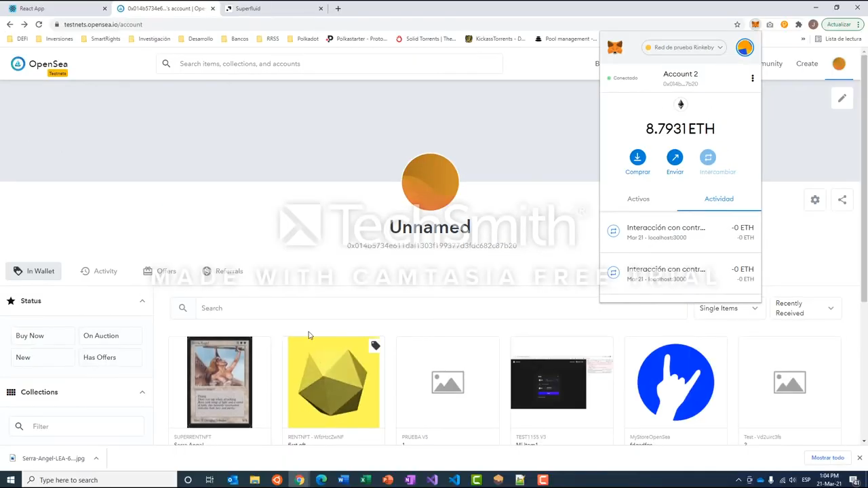Click the pencil edit banner icon
Screen dimensions: 868x488
click(842, 98)
